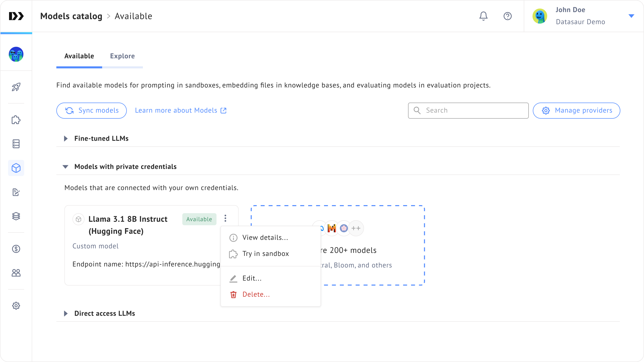Select Delete... in the context menu
The height and width of the screenshot is (362, 644).
pyautogui.click(x=256, y=294)
